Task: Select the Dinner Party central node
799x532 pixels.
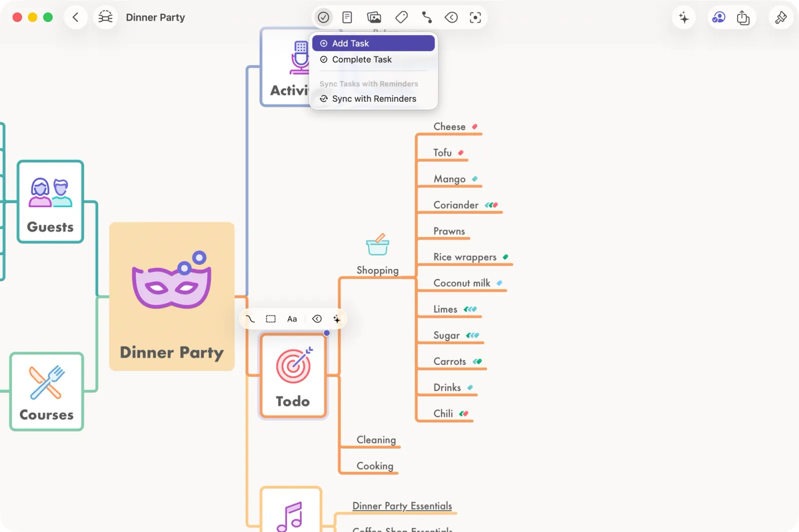Action: click(x=172, y=296)
